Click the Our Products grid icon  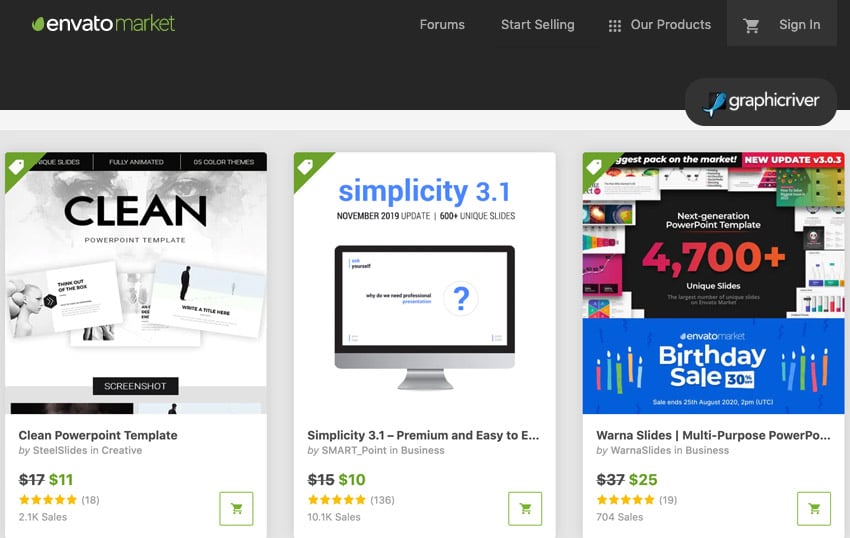coord(614,25)
